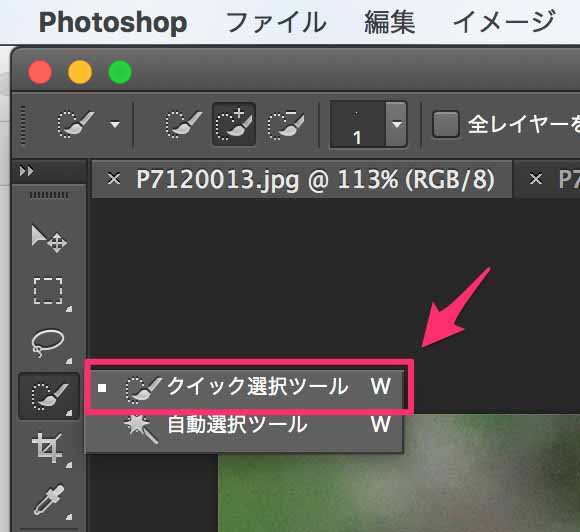Choose Add to Selection brush mode

coord(234,124)
